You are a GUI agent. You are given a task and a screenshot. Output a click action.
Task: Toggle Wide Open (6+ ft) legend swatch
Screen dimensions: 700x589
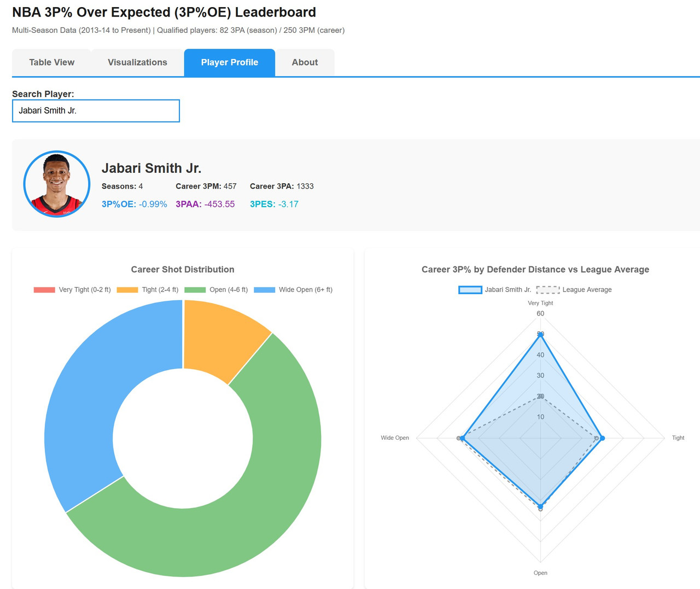coord(265,290)
